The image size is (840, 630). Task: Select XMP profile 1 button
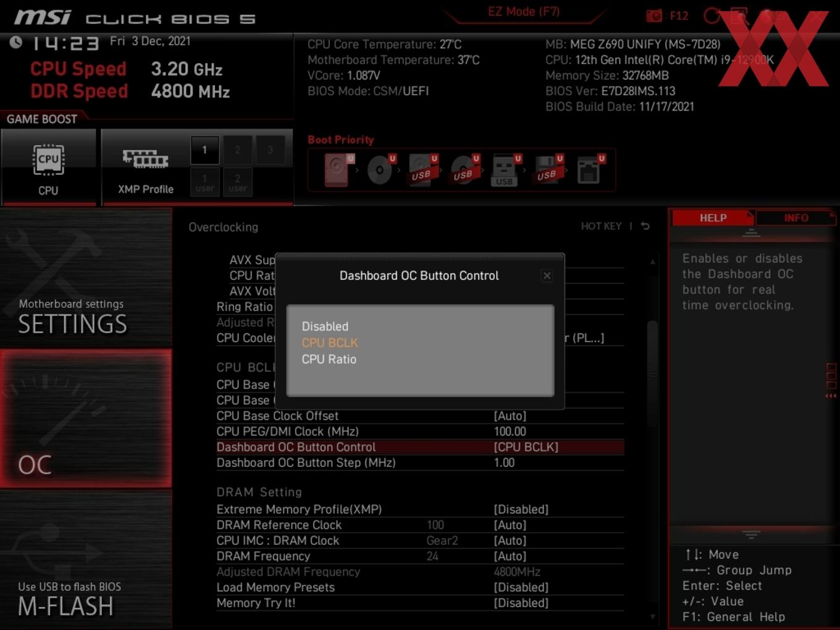[204, 150]
